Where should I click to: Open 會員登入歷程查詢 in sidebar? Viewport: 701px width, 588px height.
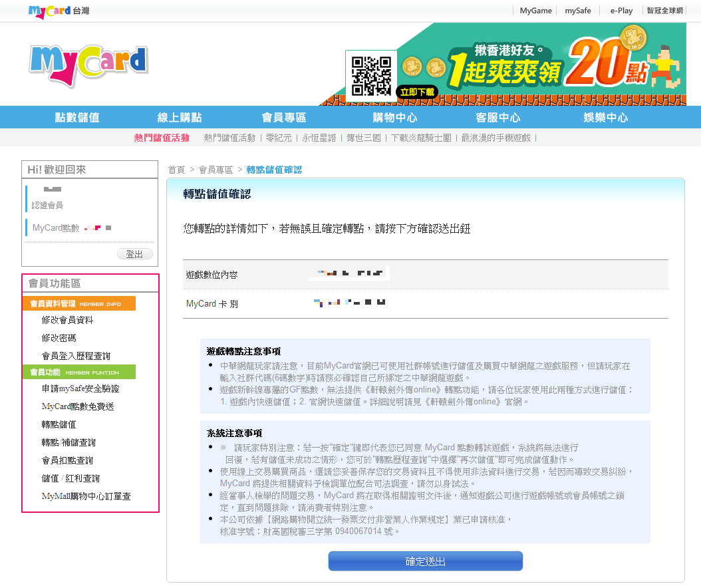[x=76, y=356]
